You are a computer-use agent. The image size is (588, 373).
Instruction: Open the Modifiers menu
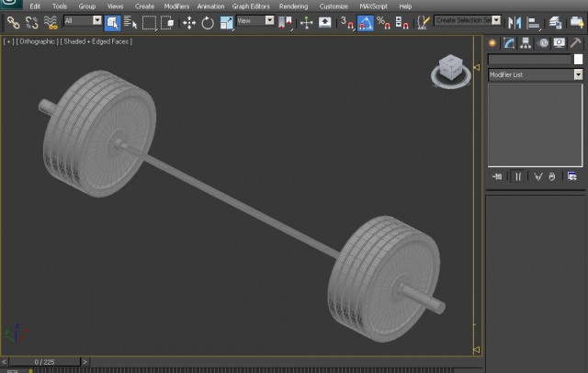coord(176,6)
